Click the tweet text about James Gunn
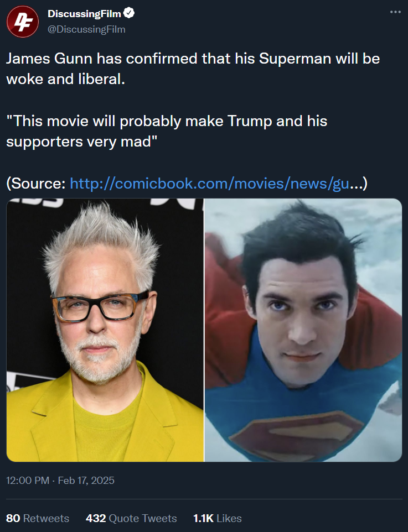 tap(193, 69)
